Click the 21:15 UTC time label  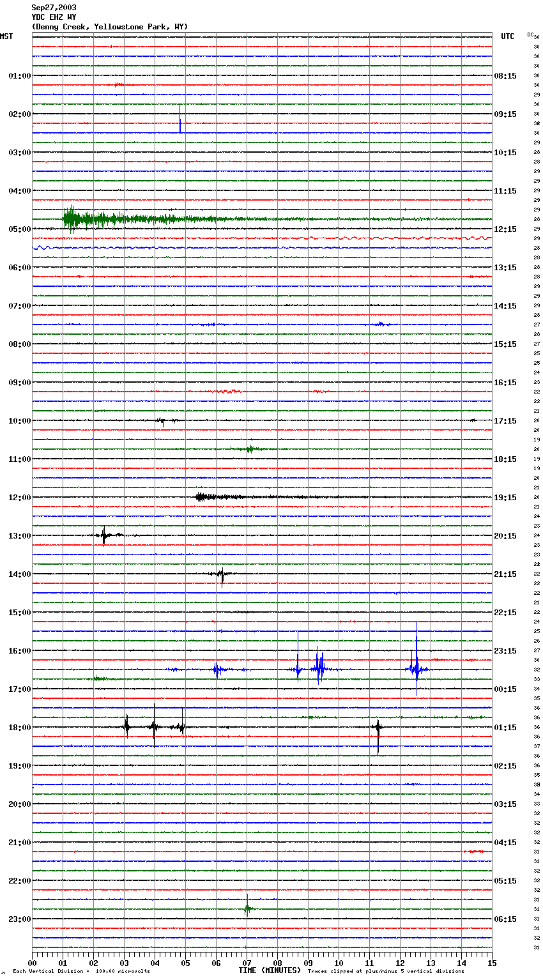(x=505, y=574)
